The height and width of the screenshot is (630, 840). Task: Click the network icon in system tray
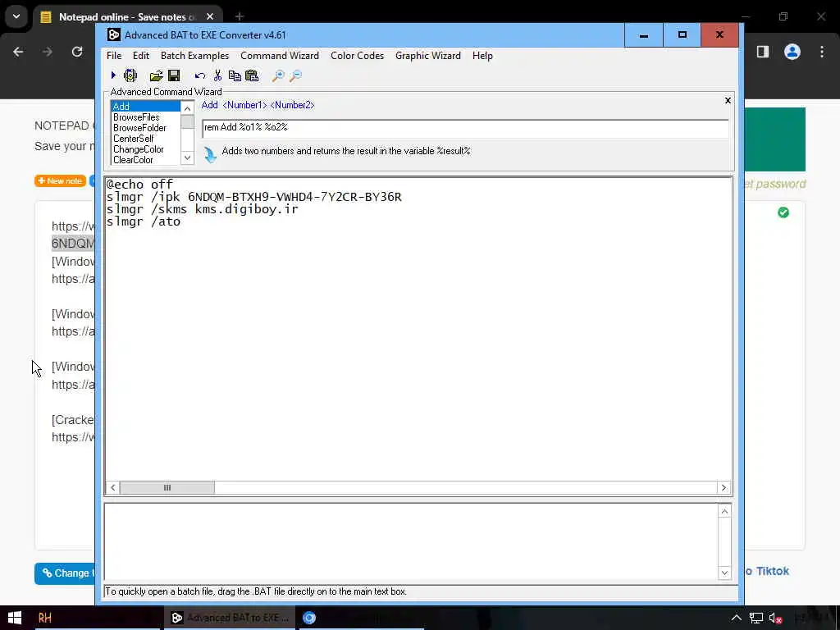click(756, 619)
